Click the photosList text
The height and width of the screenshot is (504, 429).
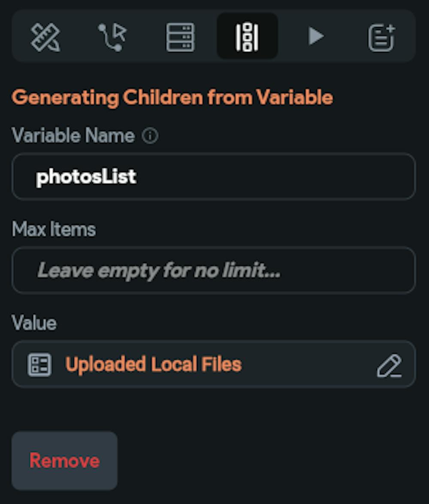pyautogui.click(x=86, y=177)
